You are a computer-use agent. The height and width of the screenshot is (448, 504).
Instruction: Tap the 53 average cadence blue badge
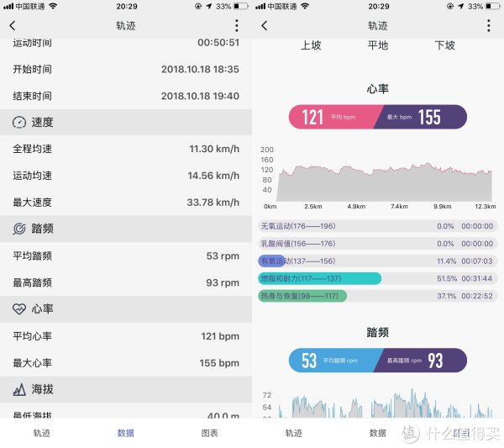point(334,361)
